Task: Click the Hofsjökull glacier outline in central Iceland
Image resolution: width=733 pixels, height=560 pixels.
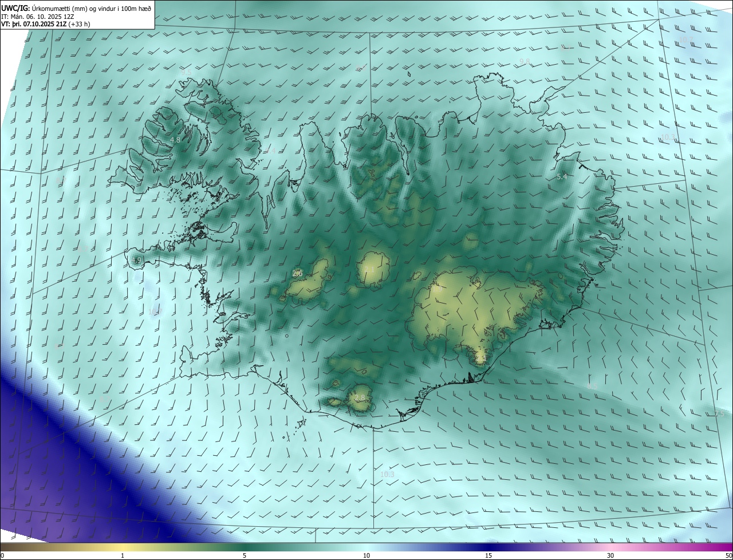Action: pyautogui.click(x=373, y=269)
